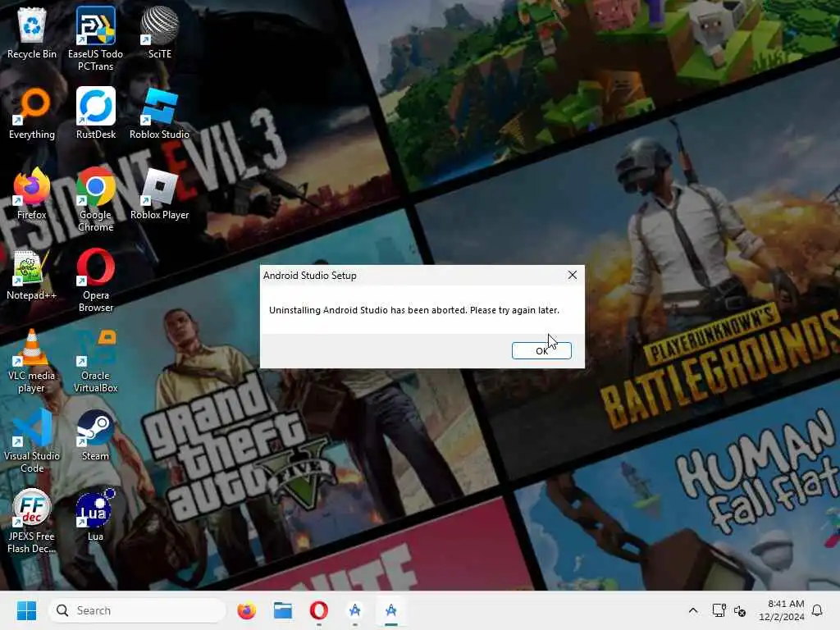Select the VLC media player desktop icon
The height and width of the screenshot is (630, 840).
pyautogui.click(x=32, y=360)
